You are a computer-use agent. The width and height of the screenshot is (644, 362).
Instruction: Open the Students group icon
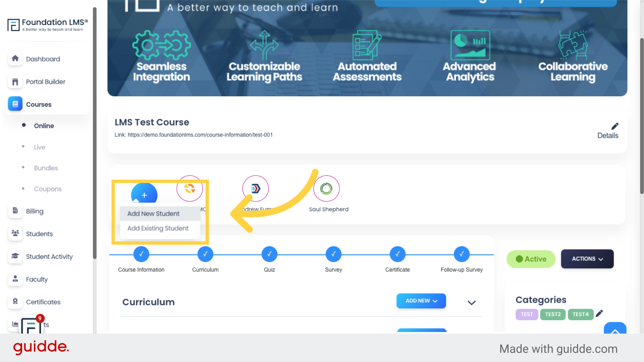pyautogui.click(x=15, y=233)
